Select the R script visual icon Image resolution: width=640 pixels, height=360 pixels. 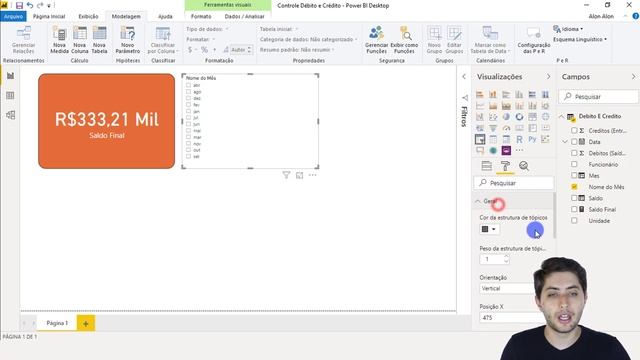click(x=519, y=139)
